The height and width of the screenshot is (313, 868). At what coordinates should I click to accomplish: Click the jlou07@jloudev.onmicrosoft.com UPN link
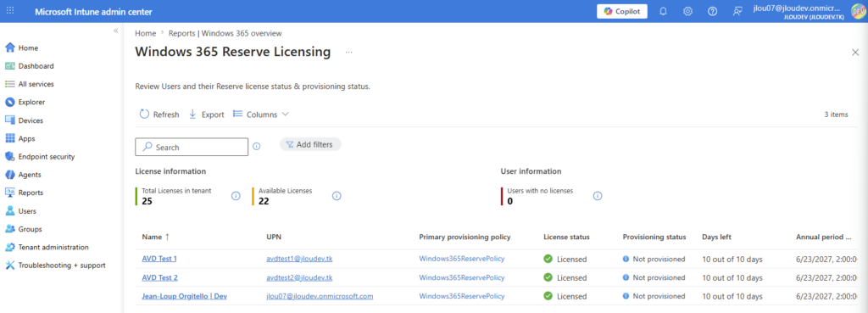[x=320, y=296]
